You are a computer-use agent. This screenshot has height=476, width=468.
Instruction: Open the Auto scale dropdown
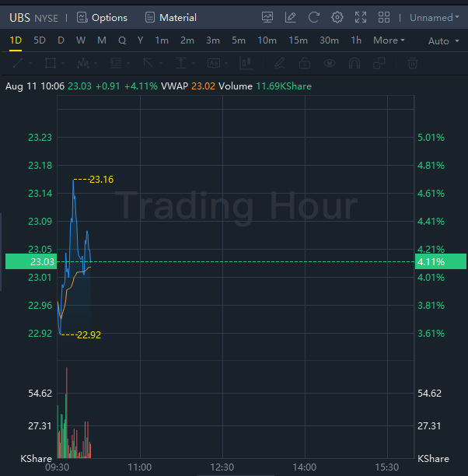point(443,40)
